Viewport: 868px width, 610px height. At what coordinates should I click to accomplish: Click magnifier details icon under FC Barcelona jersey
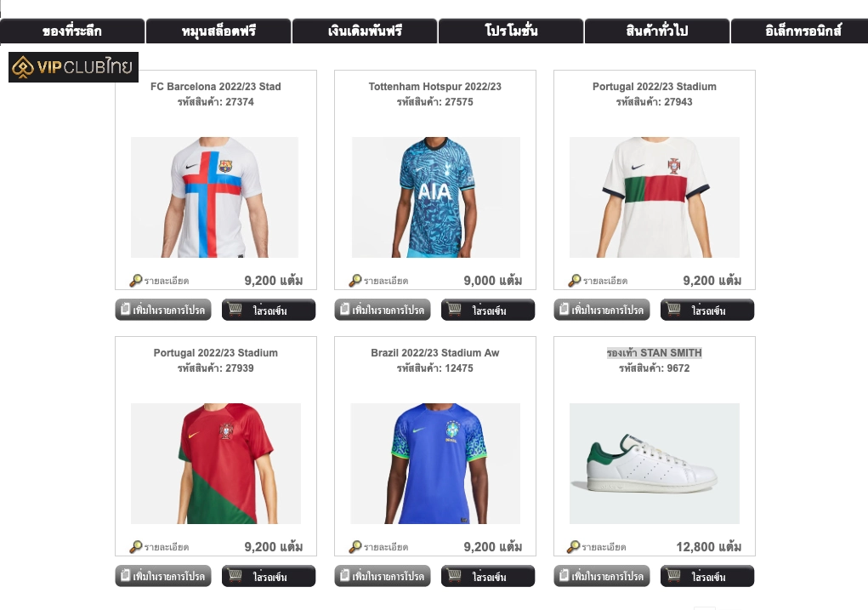click(x=136, y=281)
